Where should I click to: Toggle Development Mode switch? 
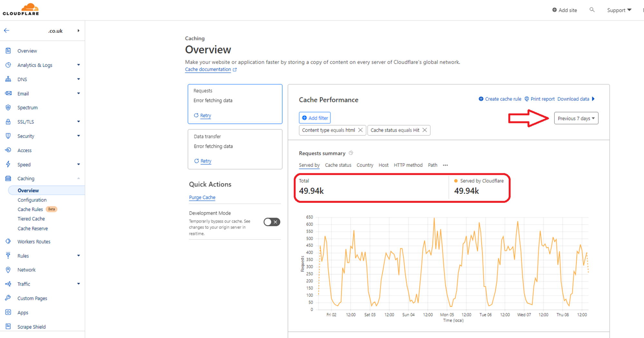click(272, 222)
